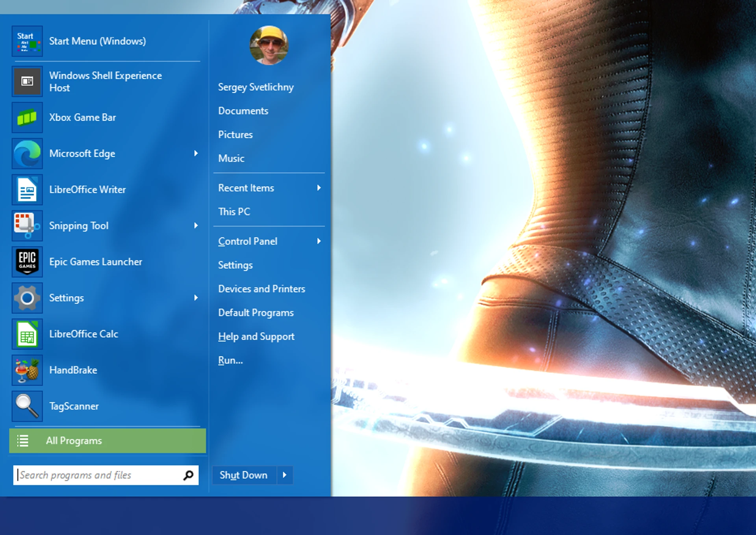
Task: Expand the Snipping Tool submenu arrow
Action: [x=196, y=225]
